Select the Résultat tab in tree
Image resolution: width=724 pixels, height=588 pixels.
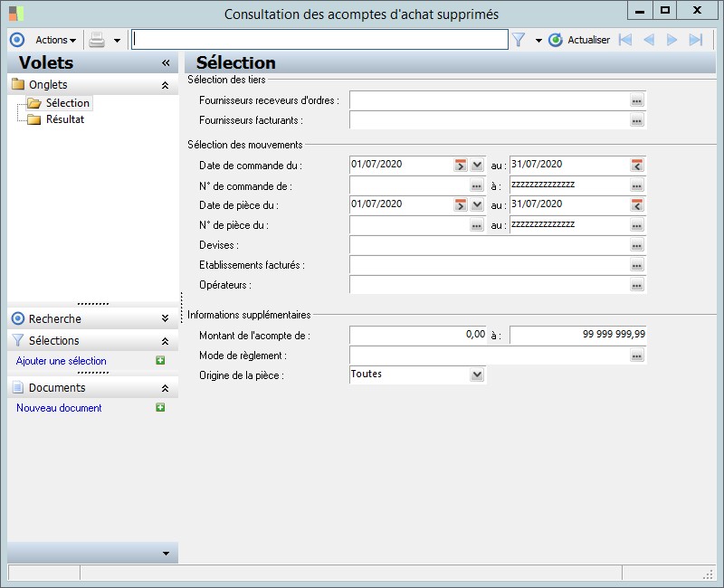(65, 119)
